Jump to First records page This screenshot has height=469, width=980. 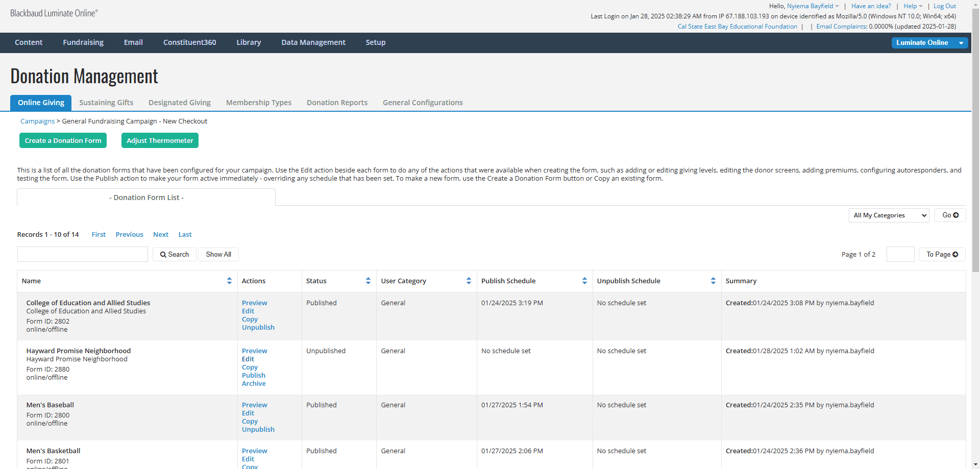coord(99,234)
